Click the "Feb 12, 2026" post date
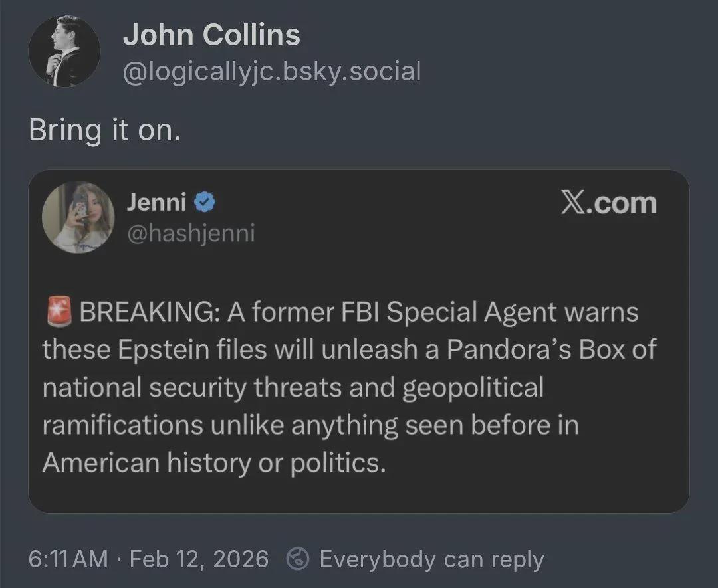This screenshot has width=718, height=588. [x=199, y=559]
